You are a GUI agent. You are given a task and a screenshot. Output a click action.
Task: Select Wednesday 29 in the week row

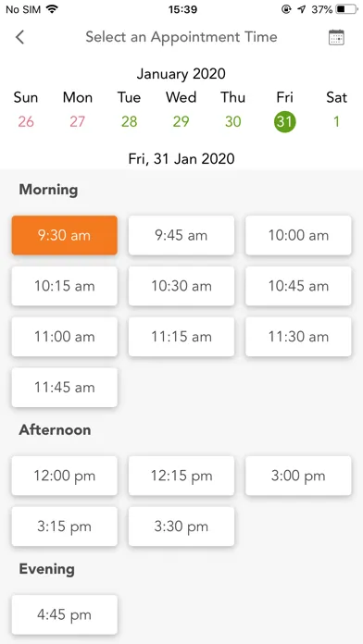pos(181,122)
